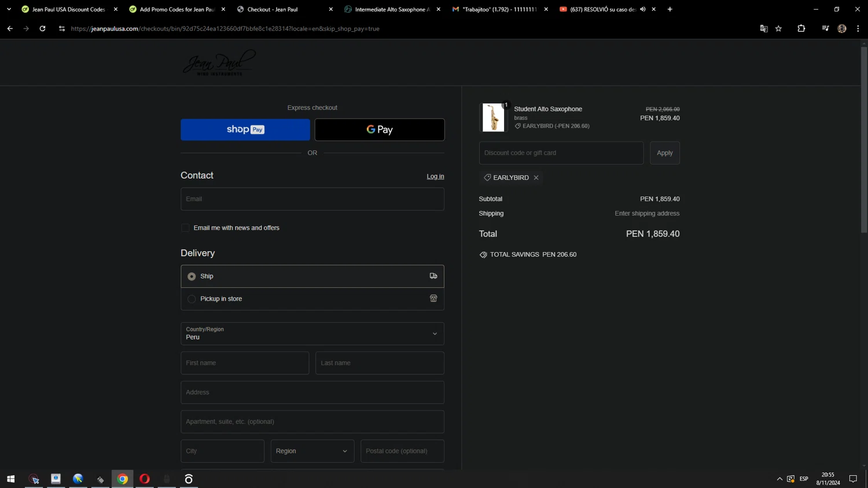
Task: Open the Chrome three-dot menu
Action: tap(858, 28)
